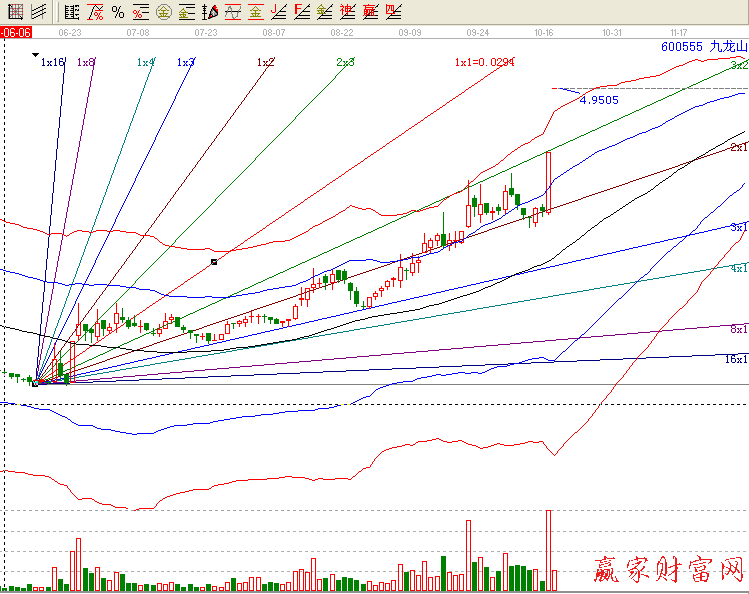This screenshot has width=749, height=594.
Task: Click the 4.9505 price level label
Action: pos(599,100)
